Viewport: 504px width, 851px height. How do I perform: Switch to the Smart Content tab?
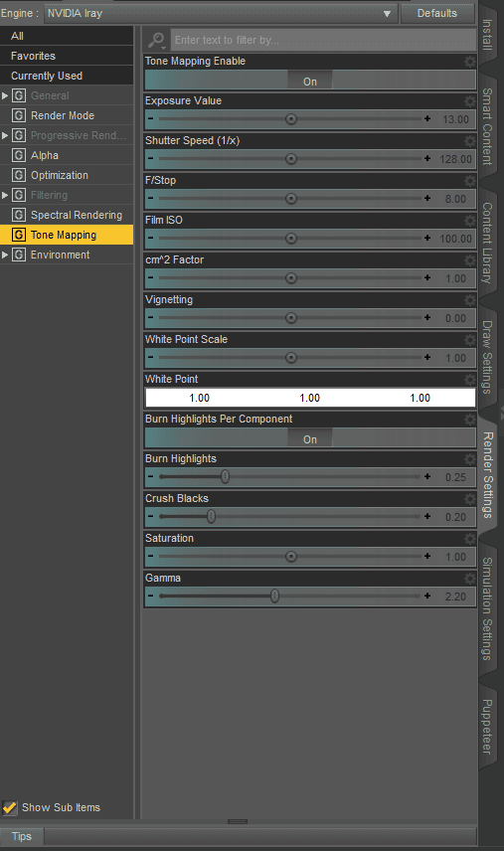pyautogui.click(x=487, y=126)
